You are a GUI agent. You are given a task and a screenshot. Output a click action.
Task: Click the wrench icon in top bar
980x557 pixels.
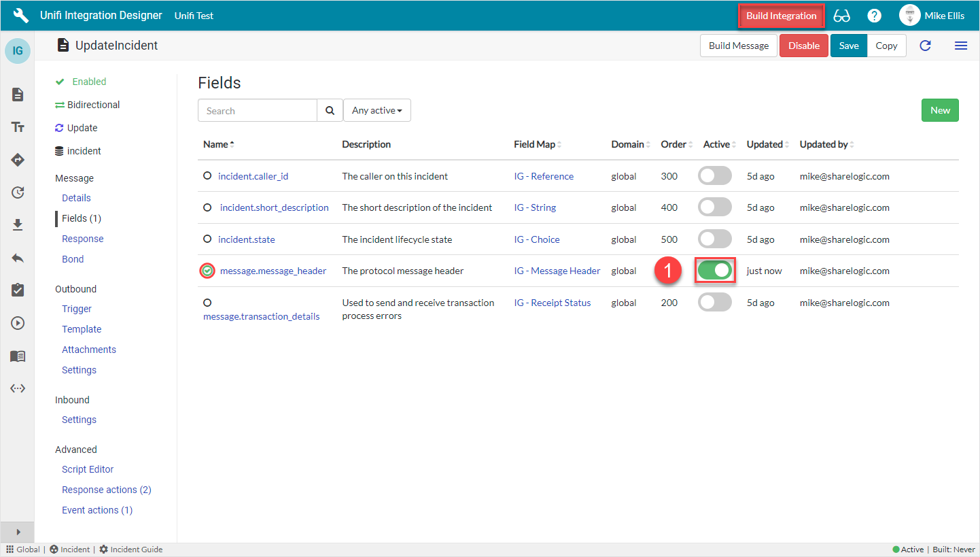click(21, 16)
